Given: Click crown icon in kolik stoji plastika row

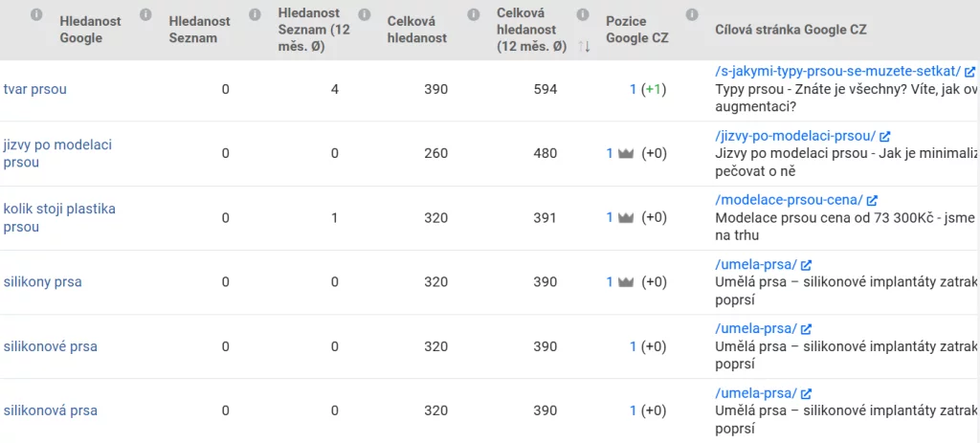Looking at the screenshot, I should pos(627,218).
